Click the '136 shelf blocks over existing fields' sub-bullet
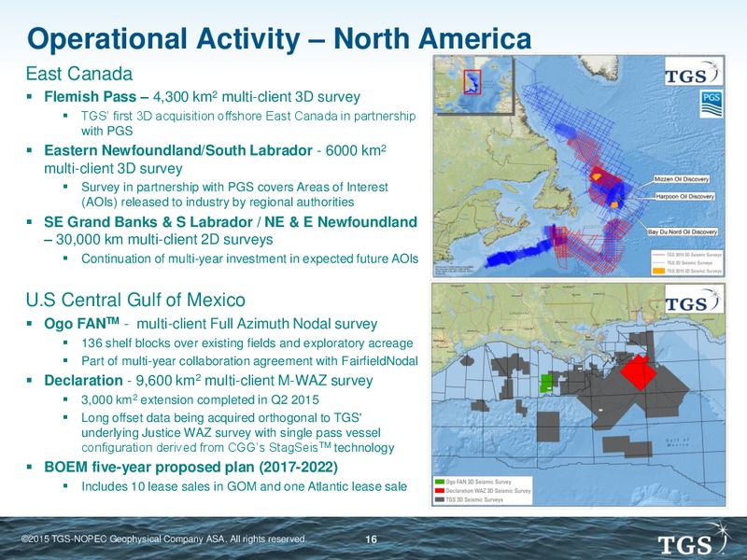This screenshot has height=560, width=747. [247, 343]
